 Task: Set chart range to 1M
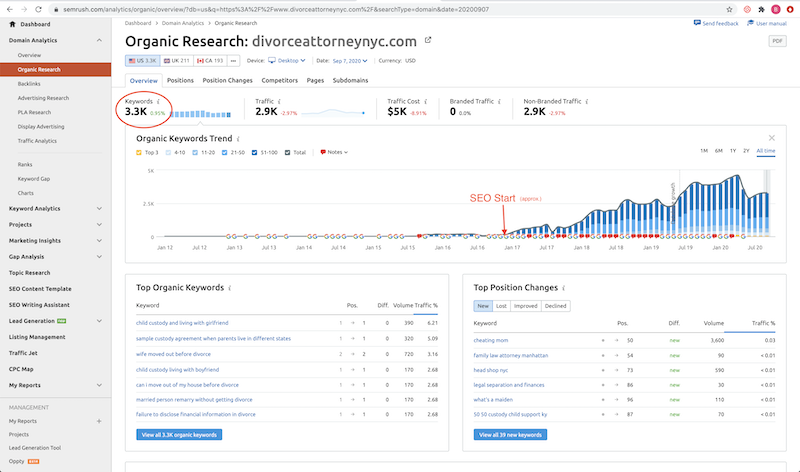tap(704, 151)
